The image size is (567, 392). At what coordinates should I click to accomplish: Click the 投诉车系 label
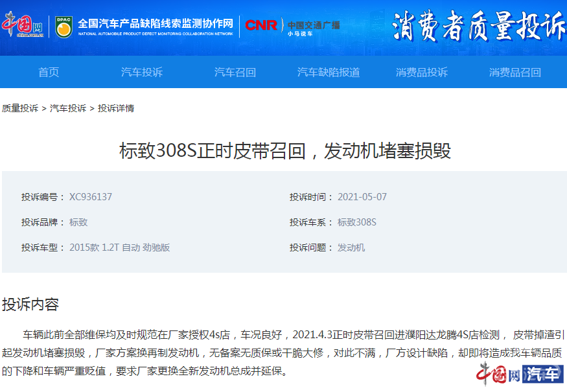click(311, 222)
